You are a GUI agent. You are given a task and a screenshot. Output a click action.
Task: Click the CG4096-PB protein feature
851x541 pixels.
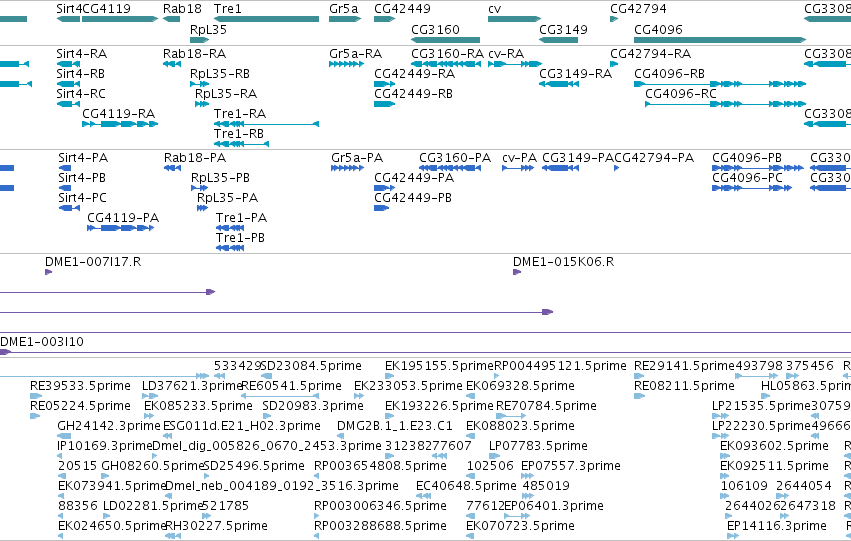click(758, 168)
